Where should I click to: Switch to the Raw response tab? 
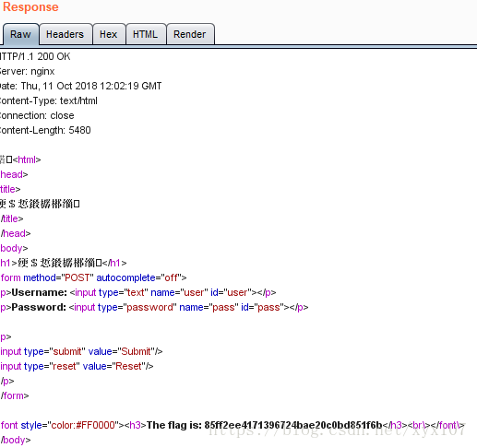tap(21, 34)
